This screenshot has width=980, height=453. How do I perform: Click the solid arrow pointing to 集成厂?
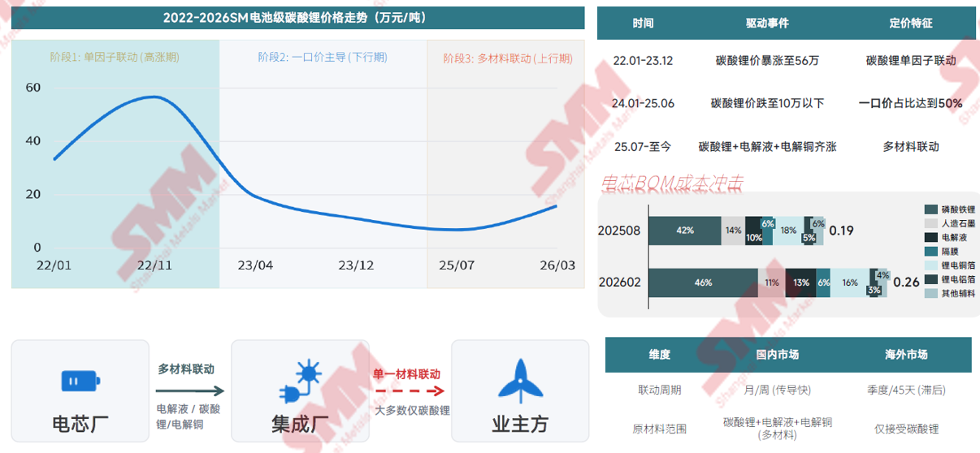click(190, 390)
